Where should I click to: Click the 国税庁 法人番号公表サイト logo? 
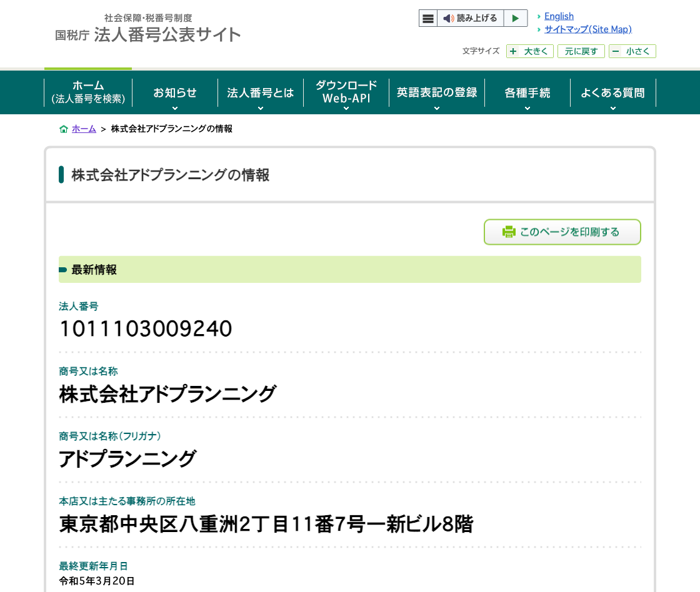147,29
